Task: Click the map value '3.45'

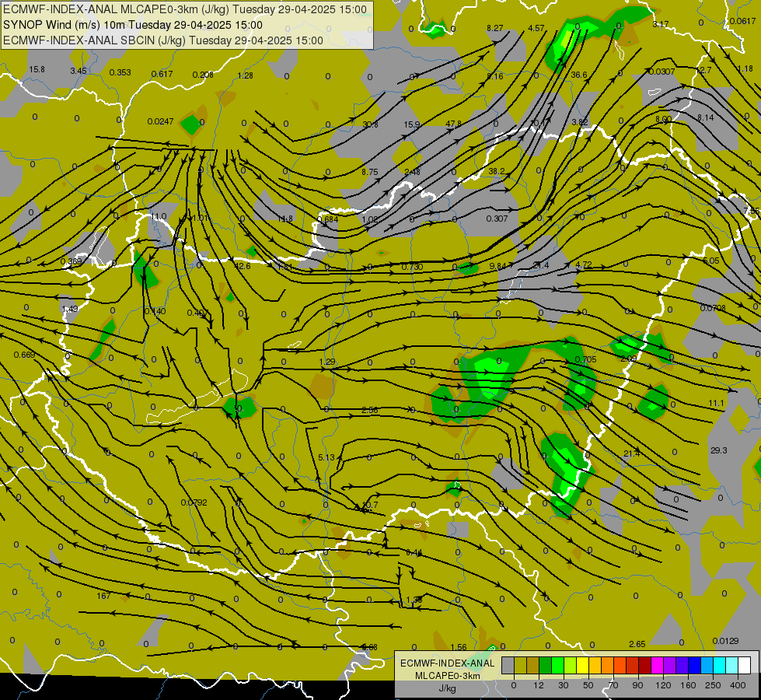Action: [79, 71]
